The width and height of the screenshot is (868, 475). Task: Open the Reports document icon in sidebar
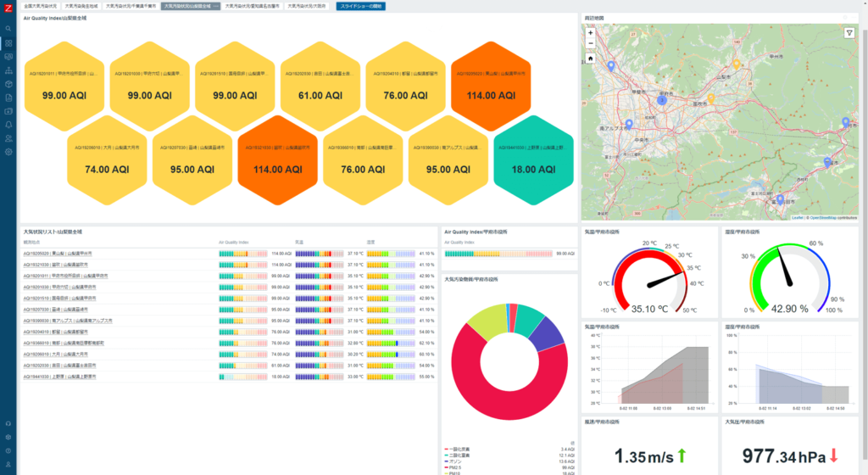(8, 98)
